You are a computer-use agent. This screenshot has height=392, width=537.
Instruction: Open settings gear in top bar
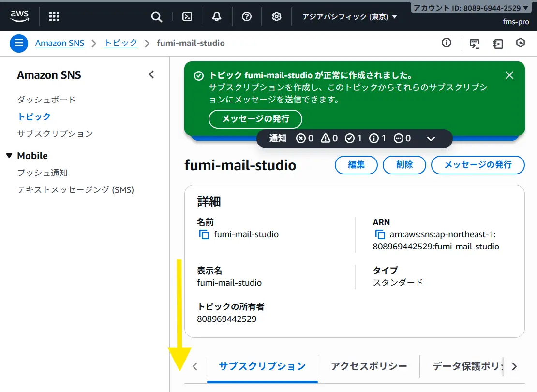coord(277,17)
